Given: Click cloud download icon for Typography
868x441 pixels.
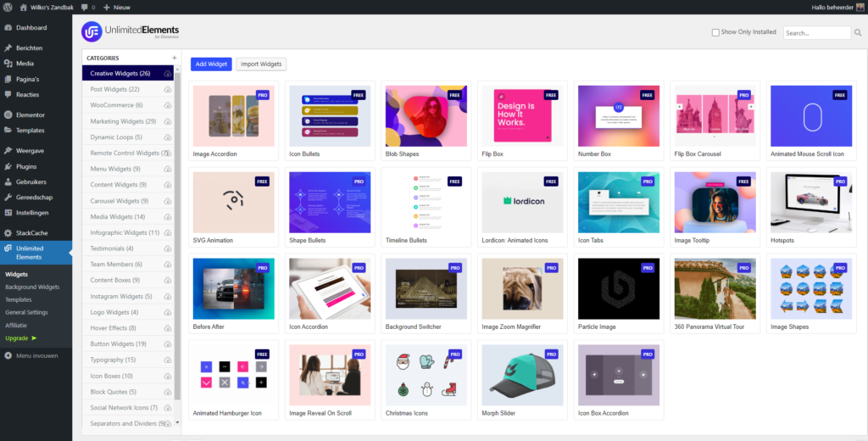Looking at the screenshot, I should coord(168,360).
